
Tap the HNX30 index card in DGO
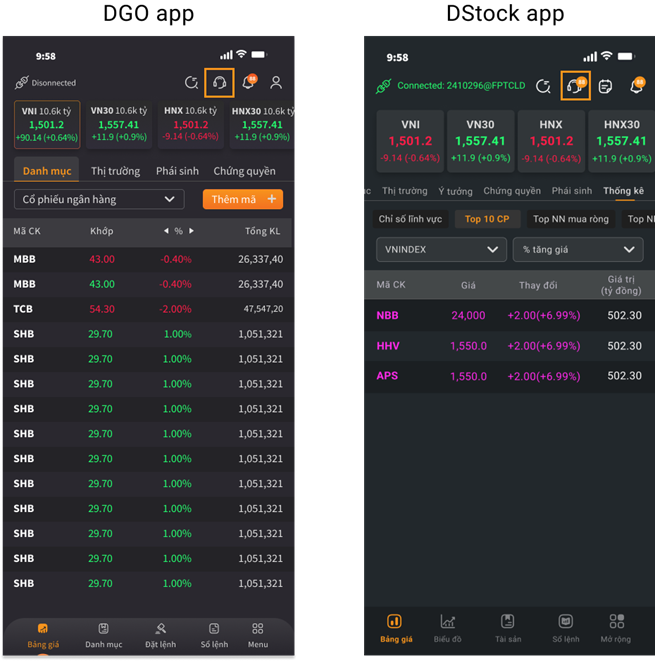pos(262,124)
